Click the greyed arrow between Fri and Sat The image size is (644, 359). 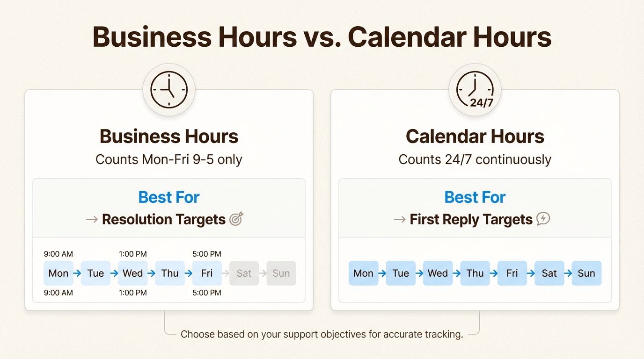click(x=226, y=273)
